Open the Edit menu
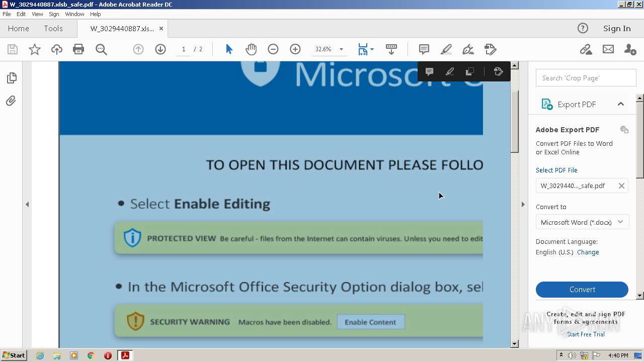 [21, 14]
